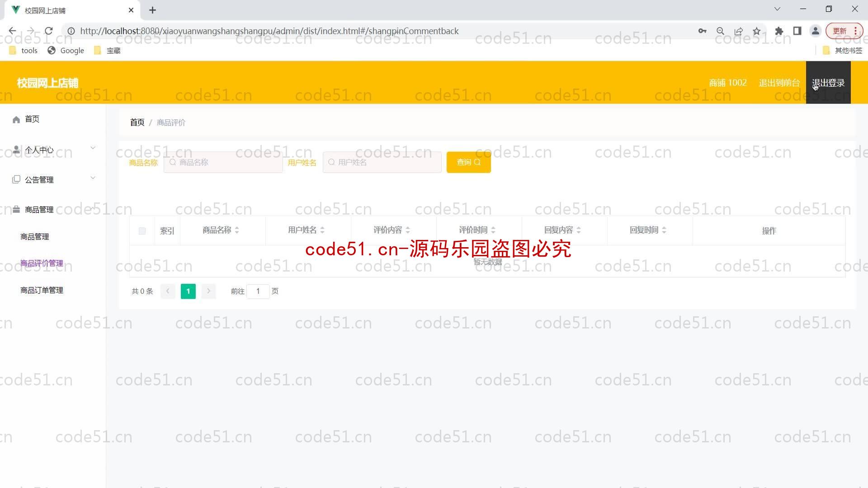Screen dimensions: 868x488
Task: Click the browser back arrow
Action: [x=12, y=31]
